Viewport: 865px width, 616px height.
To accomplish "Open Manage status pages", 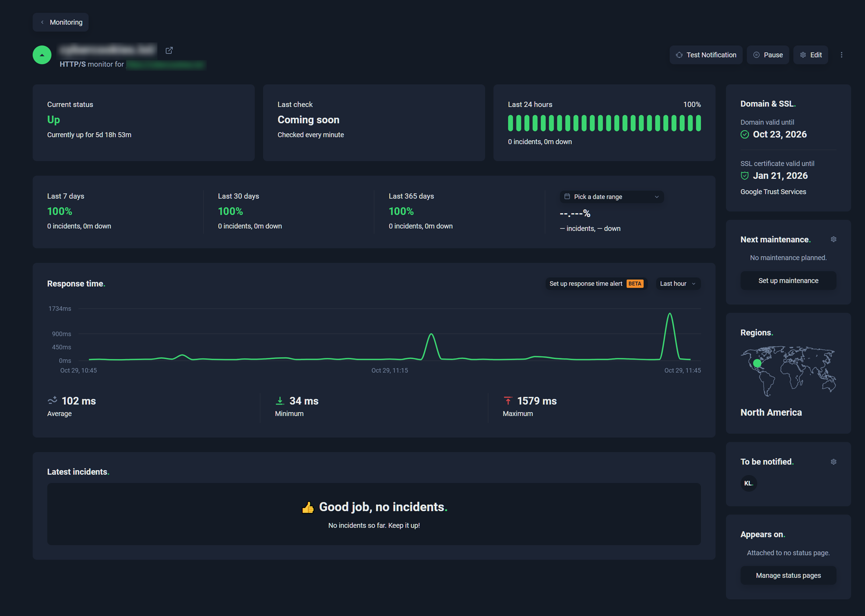I will pyautogui.click(x=788, y=576).
